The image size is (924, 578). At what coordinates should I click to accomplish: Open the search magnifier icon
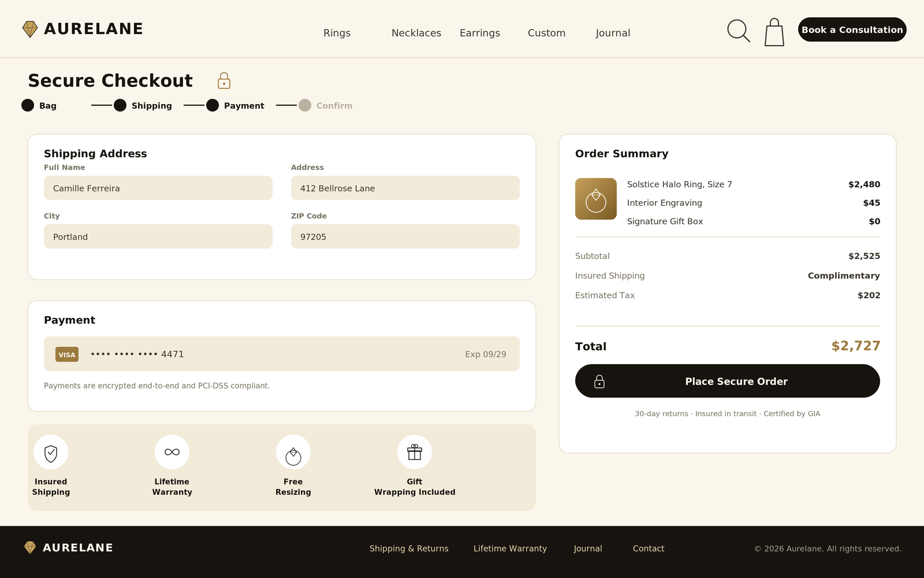click(x=739, y=31)
